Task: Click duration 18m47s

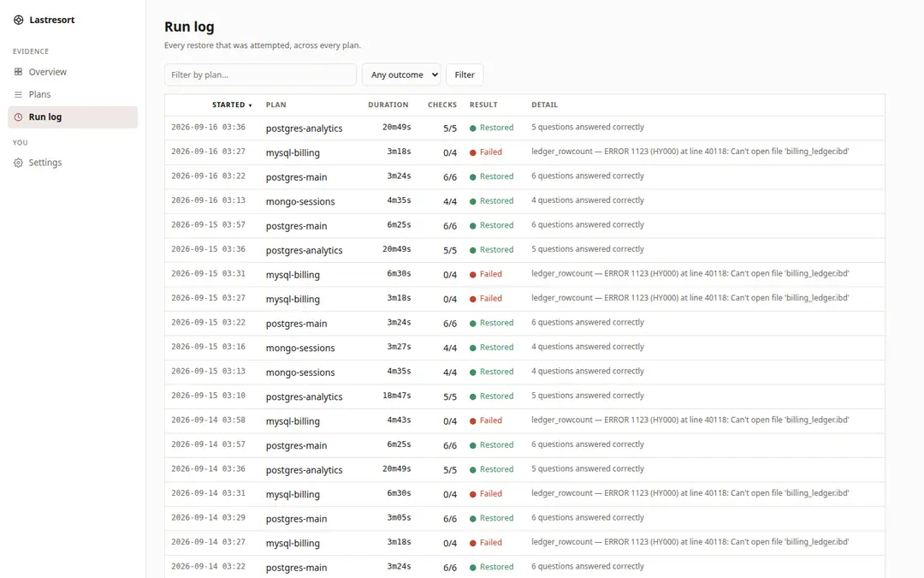Action: coord(397,396)
